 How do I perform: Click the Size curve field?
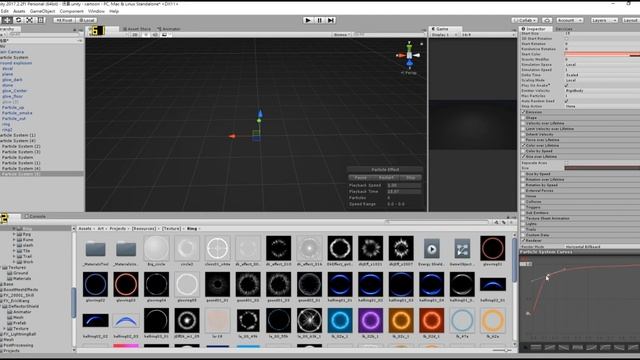point(602,168)
